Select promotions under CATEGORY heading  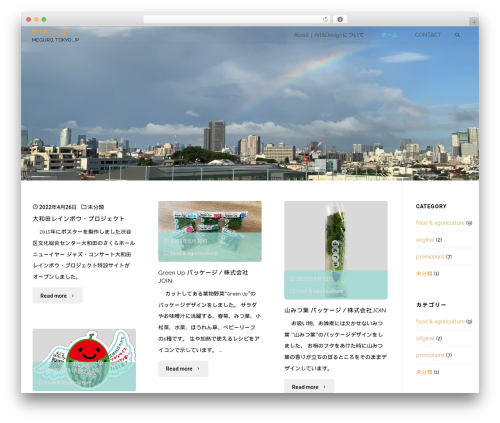(430, 256)
